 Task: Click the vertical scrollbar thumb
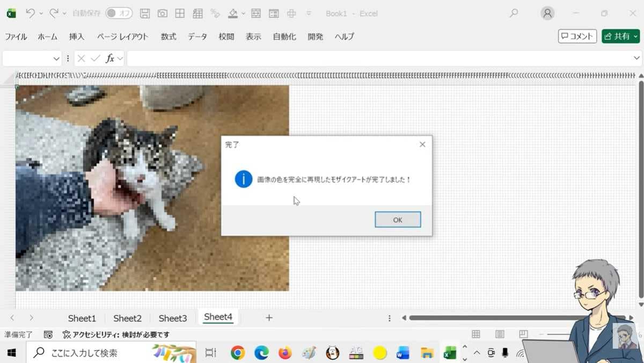point(641,188)
